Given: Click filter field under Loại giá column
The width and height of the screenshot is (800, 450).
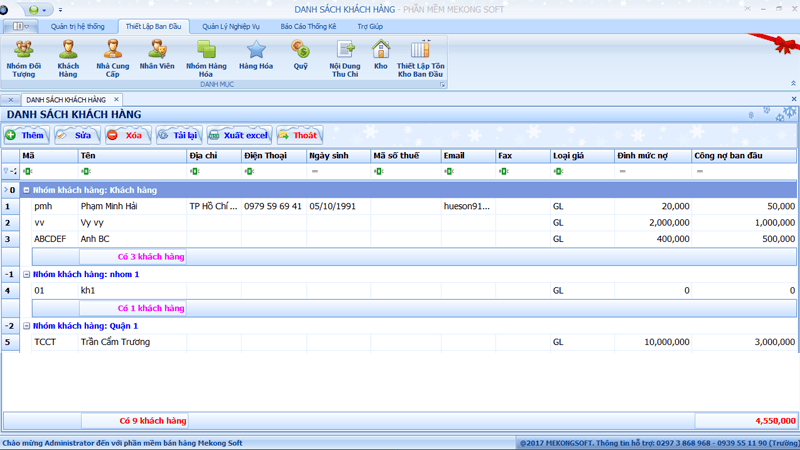Looking at the screenshot, I should 583,171.
